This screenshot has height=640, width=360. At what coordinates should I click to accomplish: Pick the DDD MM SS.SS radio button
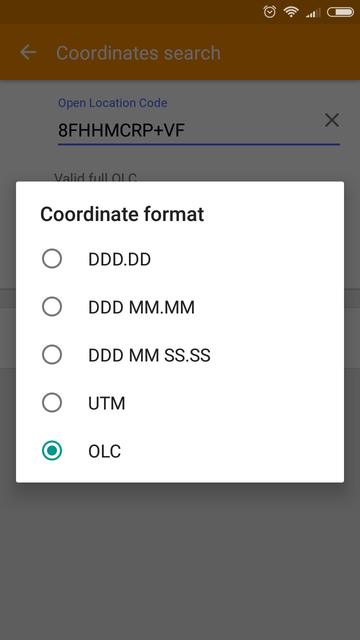(x=52, y=355)
